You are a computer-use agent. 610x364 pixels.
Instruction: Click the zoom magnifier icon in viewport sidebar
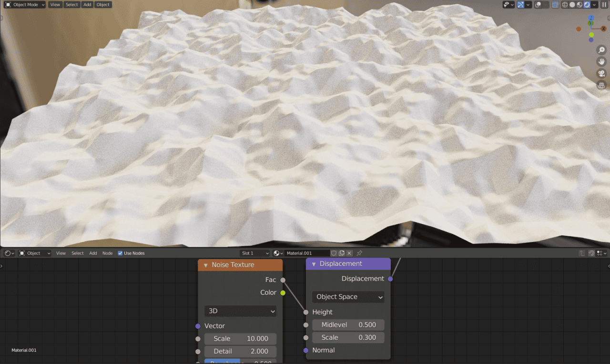[x=601, y=50]
